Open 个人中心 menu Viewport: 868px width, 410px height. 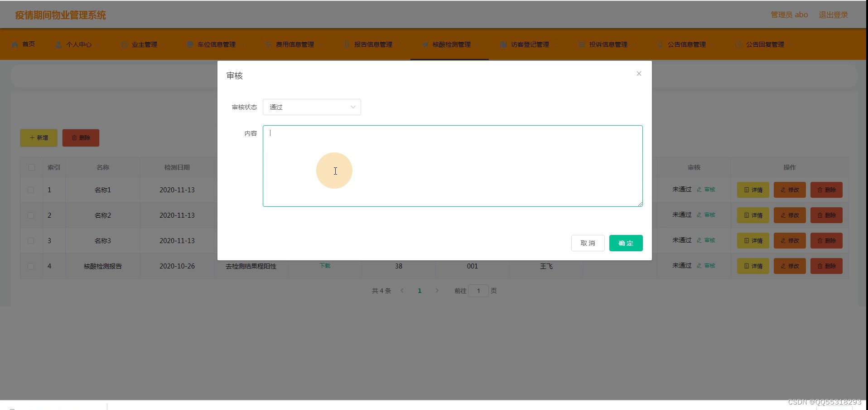(x=78, y=44)
